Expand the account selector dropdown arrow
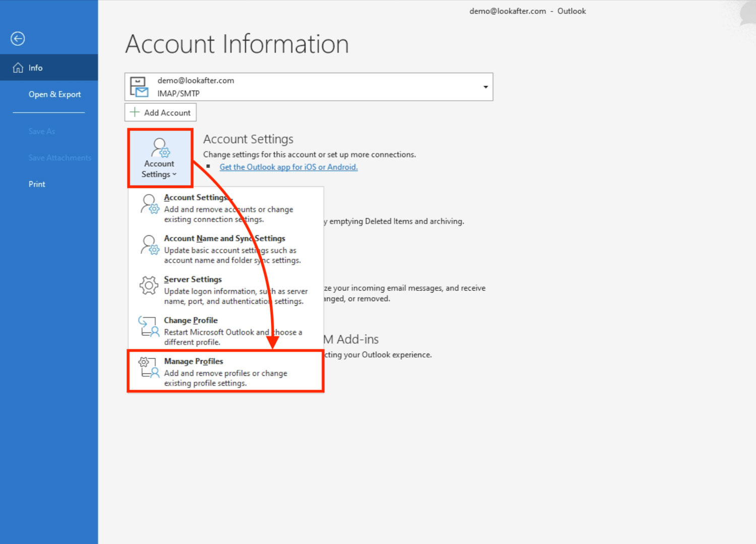The height and width of the screenshot is (544, 756). click(485, 87)
